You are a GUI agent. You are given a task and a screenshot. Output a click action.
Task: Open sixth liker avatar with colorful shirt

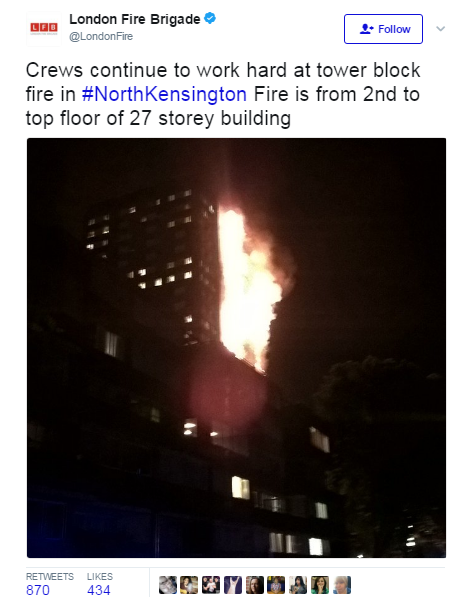pos(276,585)
